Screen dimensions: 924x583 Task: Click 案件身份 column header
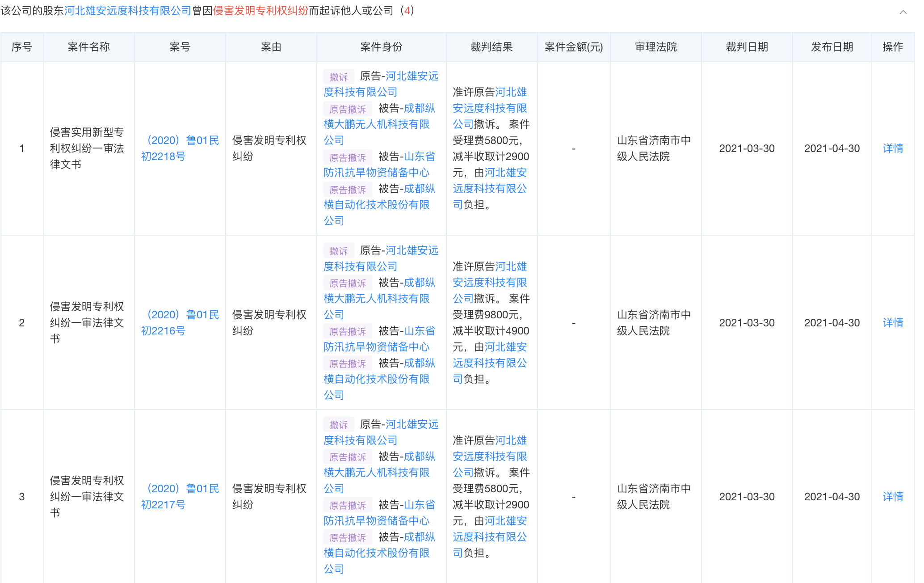coord(381,47)
